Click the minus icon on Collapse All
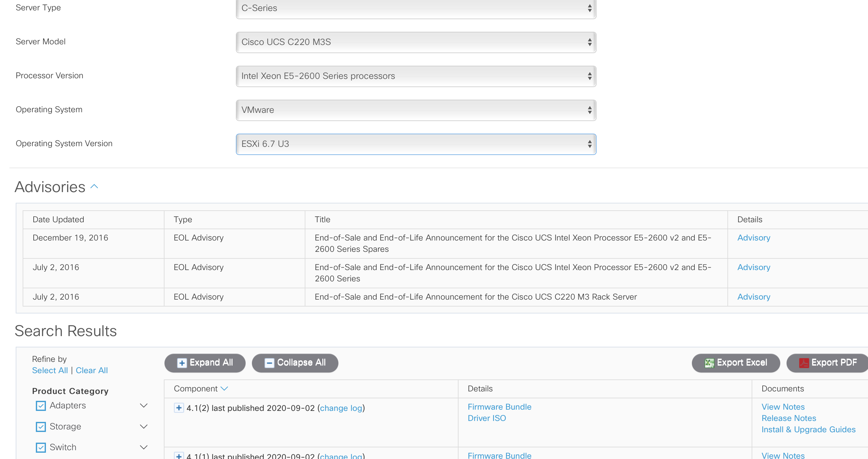 point(269,363)
